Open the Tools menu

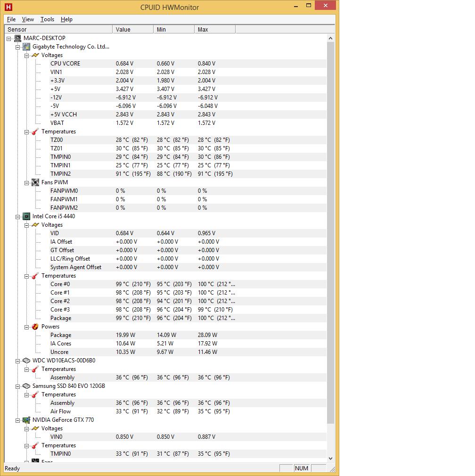click(47, 19)
